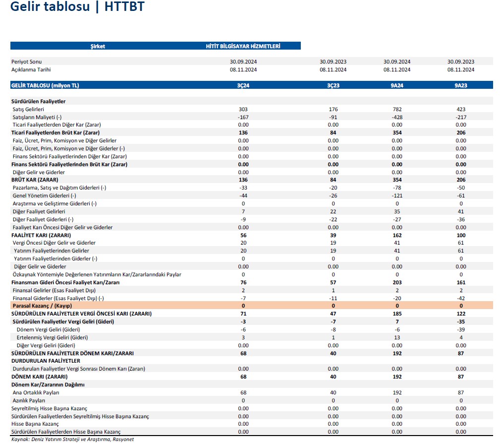The width and height of the screenshot is (504, 443).
Task: Select the 'Şirket' header cell
Action: point(98,46)
